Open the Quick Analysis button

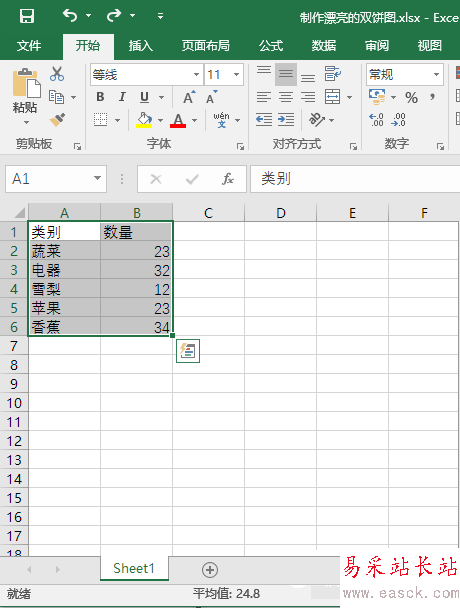pos(188,351)
